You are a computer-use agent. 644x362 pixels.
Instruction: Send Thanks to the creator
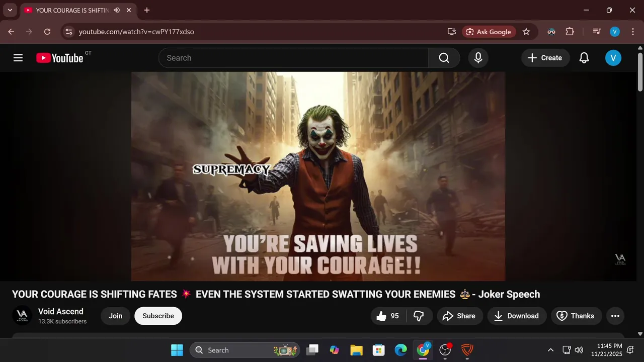tap(576, 316)
